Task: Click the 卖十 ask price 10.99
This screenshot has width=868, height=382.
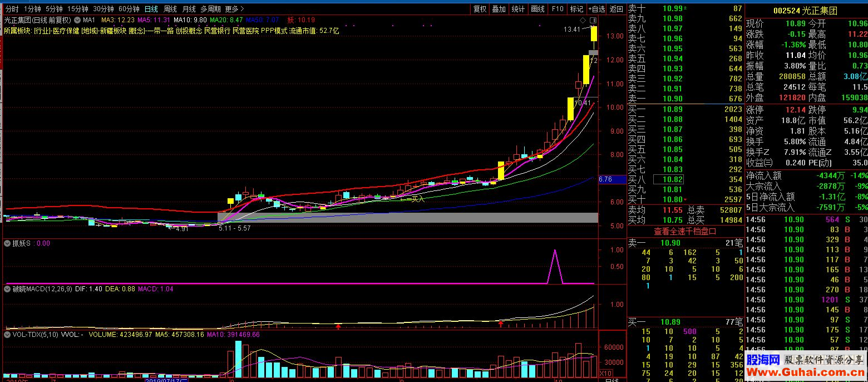Action: [x=672, y=8]
